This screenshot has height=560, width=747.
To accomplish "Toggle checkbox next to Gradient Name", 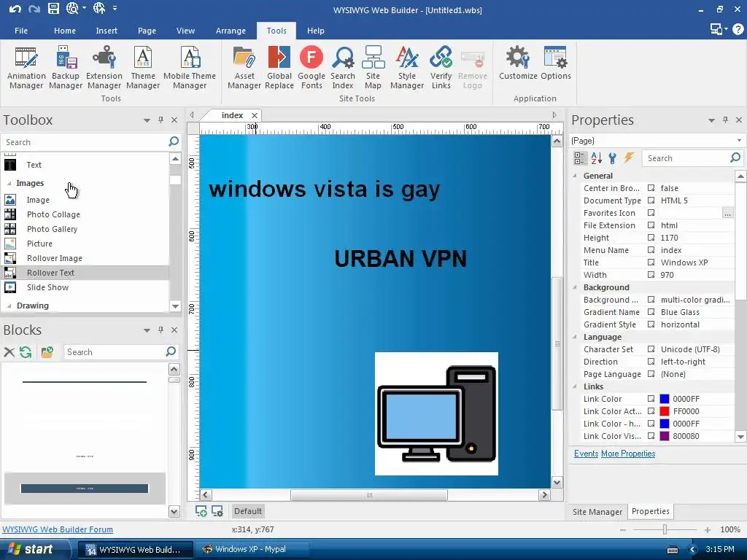I will pyautogui.click(x=651, y=312).
